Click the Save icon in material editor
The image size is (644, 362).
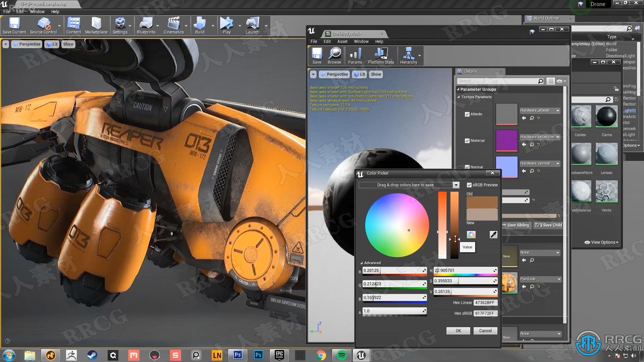click(316, 55)
